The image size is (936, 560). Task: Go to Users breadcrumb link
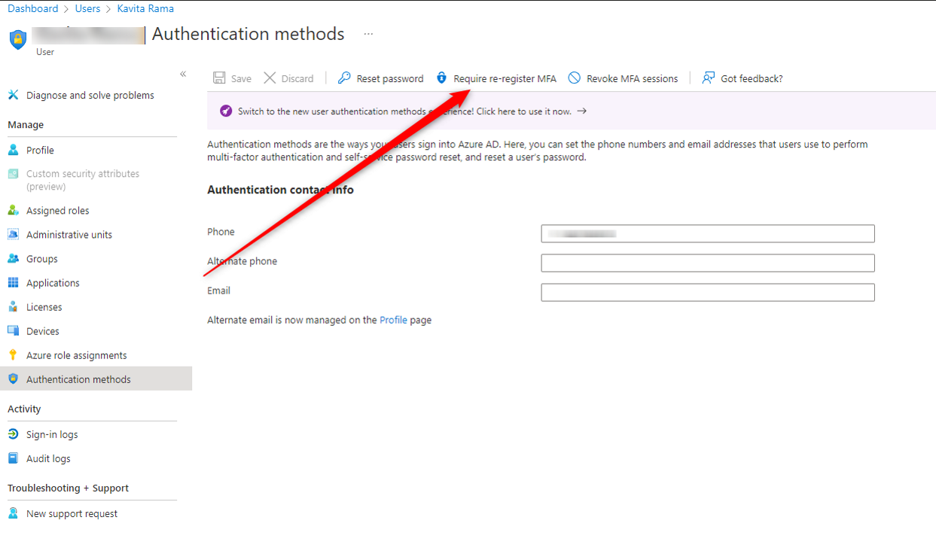tap(87, 9)
